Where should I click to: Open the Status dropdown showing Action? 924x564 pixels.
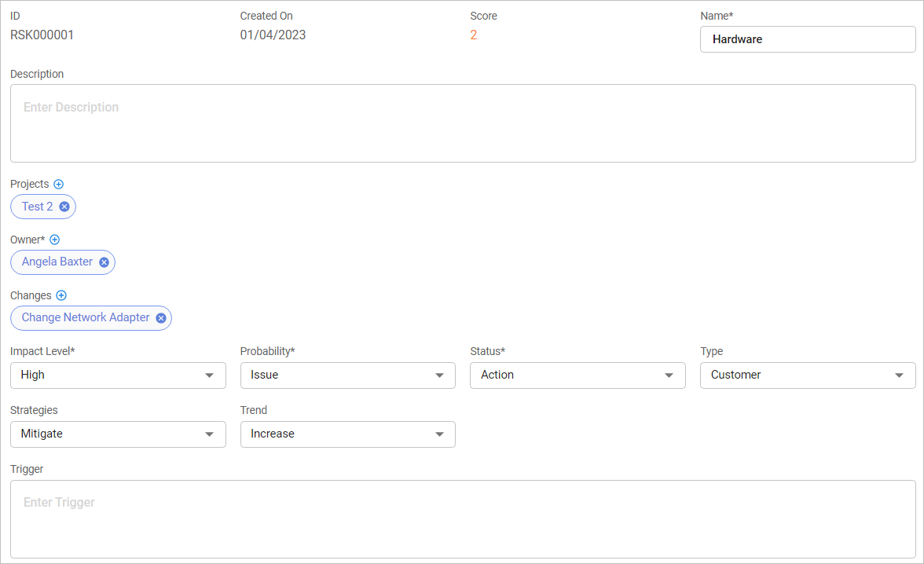(x=577, y=375)
